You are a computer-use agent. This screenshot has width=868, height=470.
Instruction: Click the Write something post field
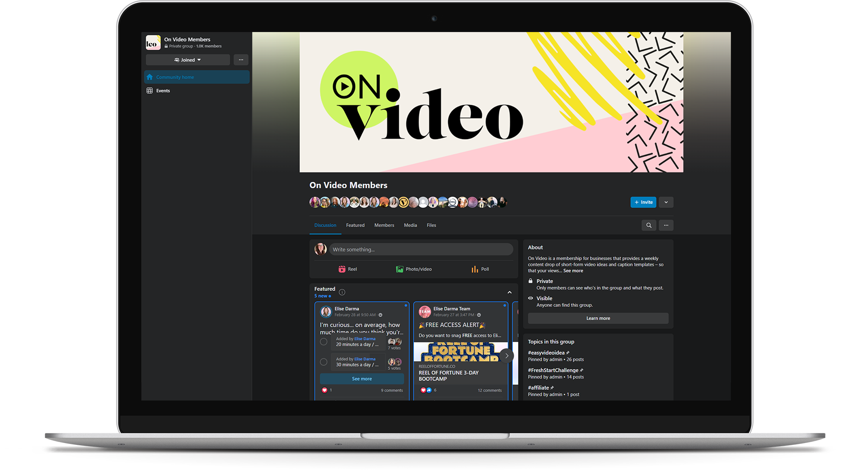(x=421, y=249)
